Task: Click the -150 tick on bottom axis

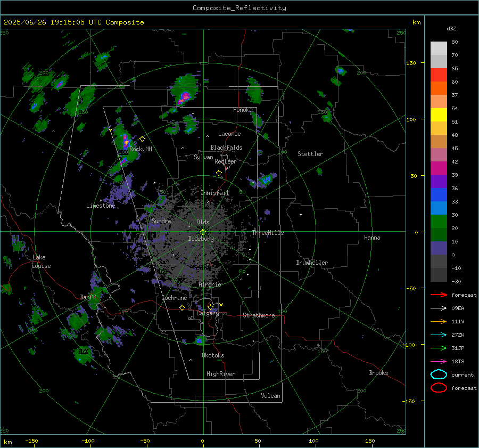Action: [31, 441]
